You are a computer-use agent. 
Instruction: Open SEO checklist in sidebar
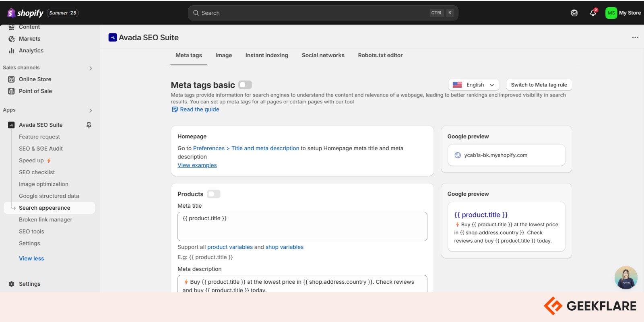[37, 172]
